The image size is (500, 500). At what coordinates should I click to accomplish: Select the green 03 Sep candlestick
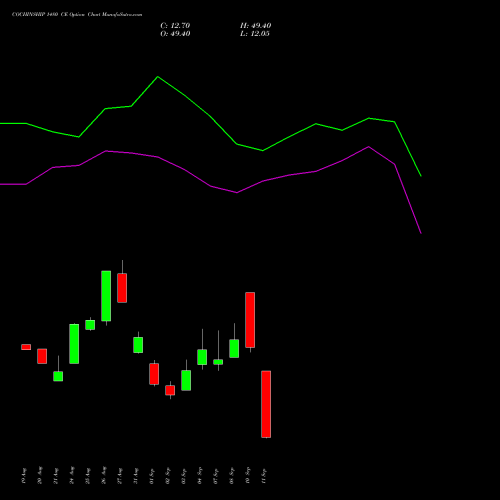coord(186,380)
